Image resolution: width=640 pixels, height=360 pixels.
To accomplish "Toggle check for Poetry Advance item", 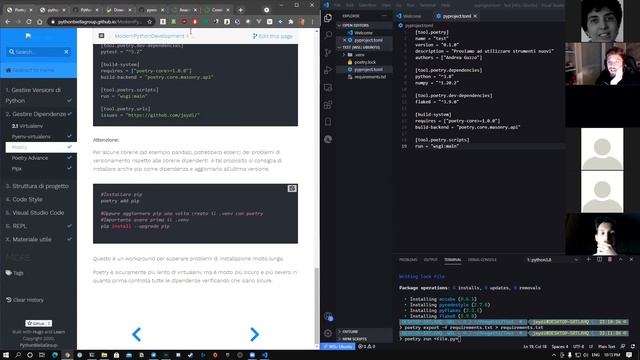I will pyautogui.click(x=69, y=157).
